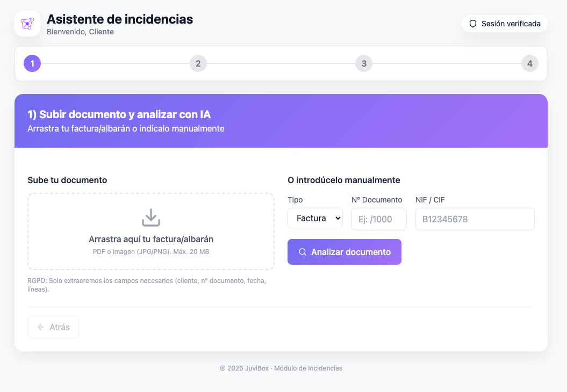
Task: Go to step 2 in the stepper
Action: (x=198, y=63)
